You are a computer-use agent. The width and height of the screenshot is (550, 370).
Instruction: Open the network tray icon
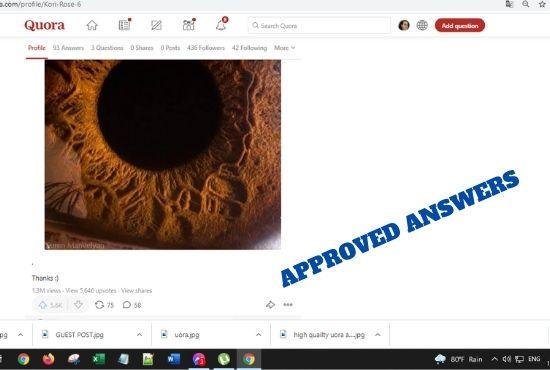click(x=519, y=359)
